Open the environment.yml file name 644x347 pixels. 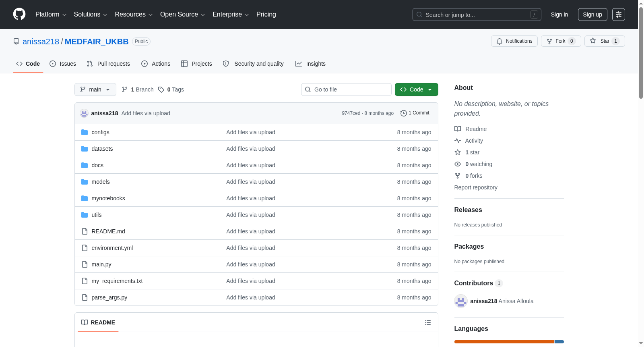112,248
